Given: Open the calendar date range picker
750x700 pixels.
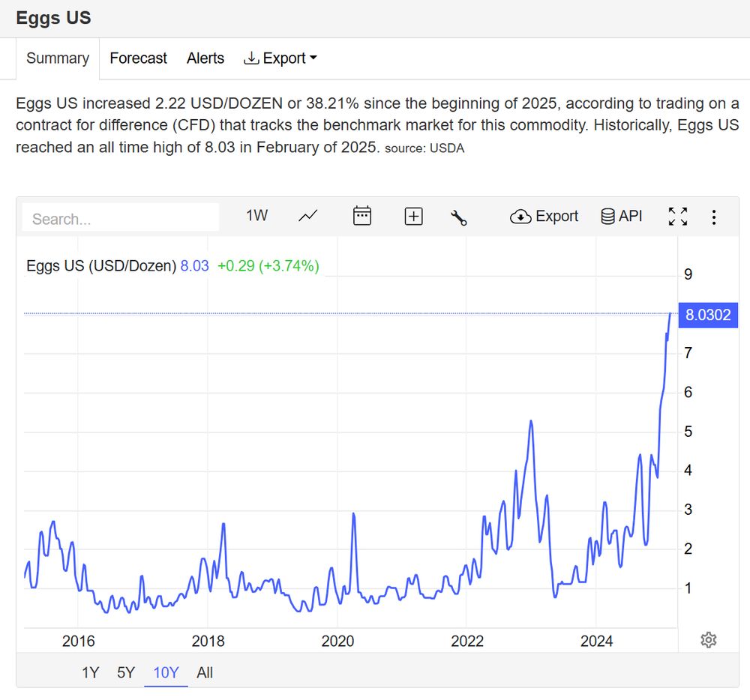Looking at the screenshot, I should pyautogui.click(x=362, y=216).
